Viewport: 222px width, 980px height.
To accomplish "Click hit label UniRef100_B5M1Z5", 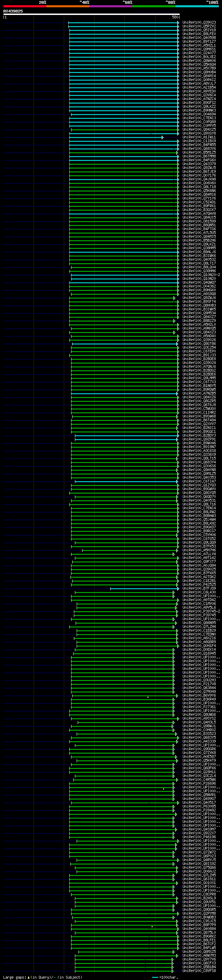I will click(199, 153).
